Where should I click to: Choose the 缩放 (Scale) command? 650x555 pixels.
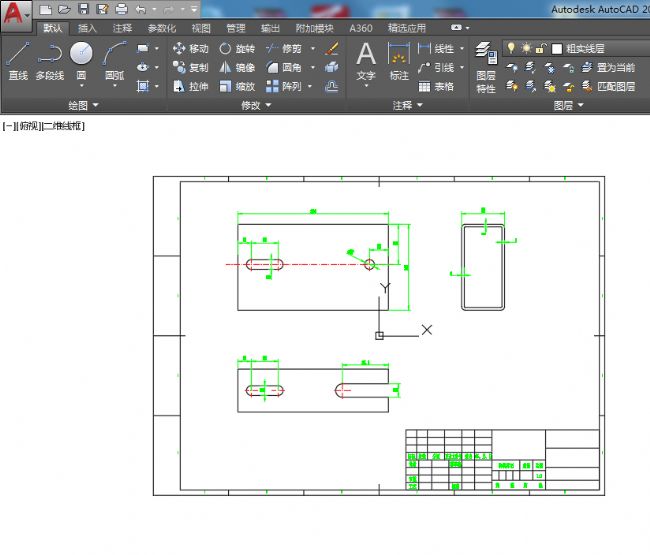(x=237, y=86)
